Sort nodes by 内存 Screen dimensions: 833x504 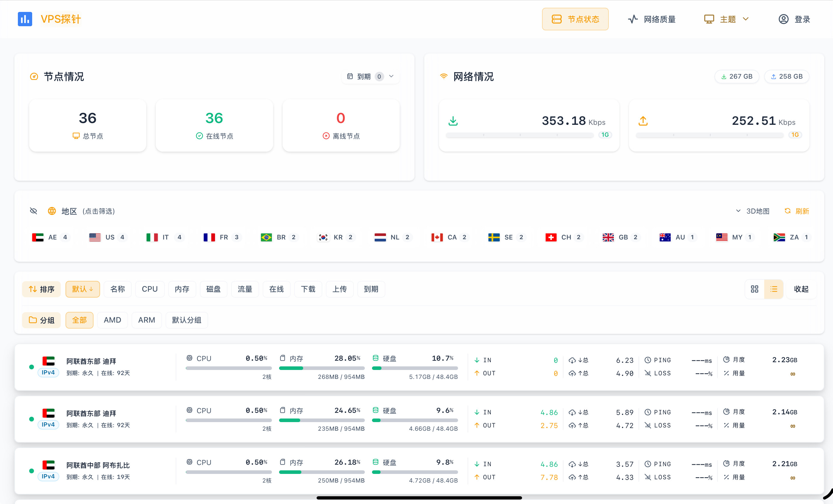click(x=182, y=289)
